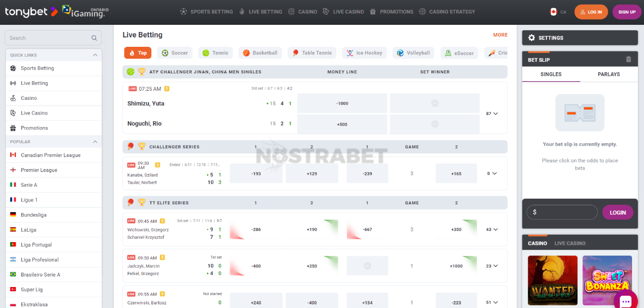The width and height of the screenshot is (644, 308).
Task: Collapse the Quick Links section
Action: coord(95,55)
